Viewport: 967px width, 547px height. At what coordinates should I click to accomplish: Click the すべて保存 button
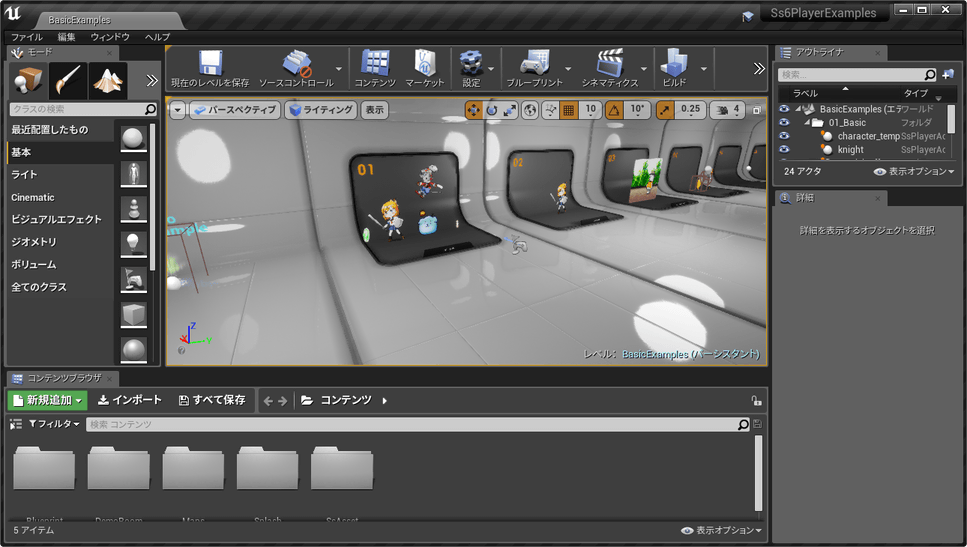point(212,400)
